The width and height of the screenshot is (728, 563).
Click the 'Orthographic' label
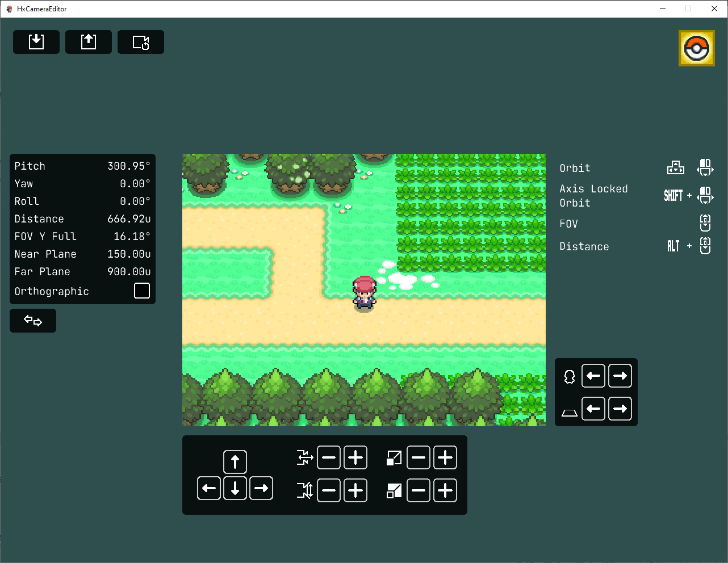[52, 292]
